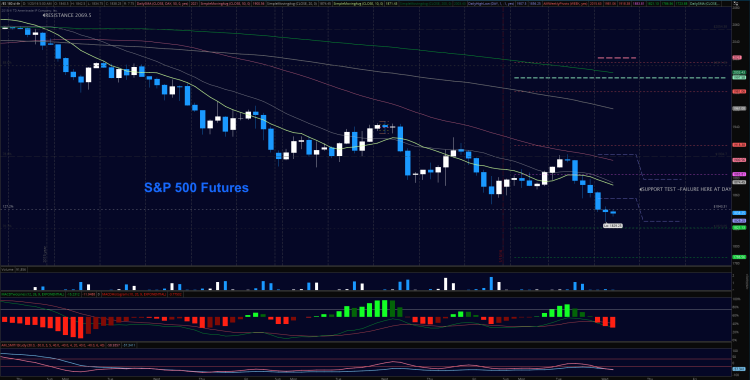Viewport: 750px width, 380px height.
Task: Click the 1903.56 moving average value
Action: (x=258, y=3)
